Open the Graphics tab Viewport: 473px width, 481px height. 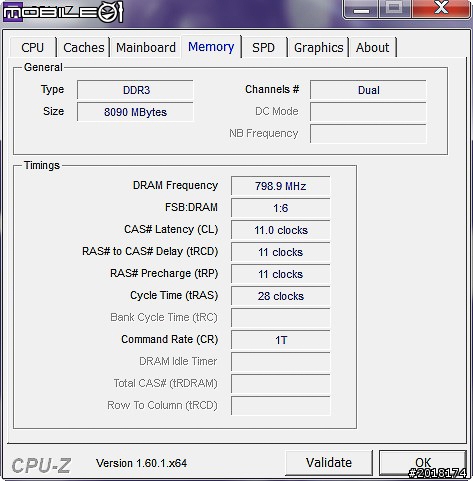318,47
